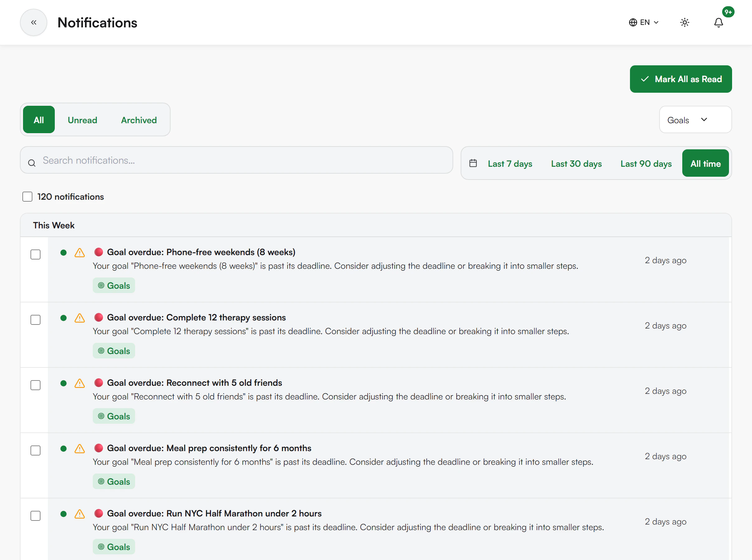Filter by Last 90 days

(646, 163)
